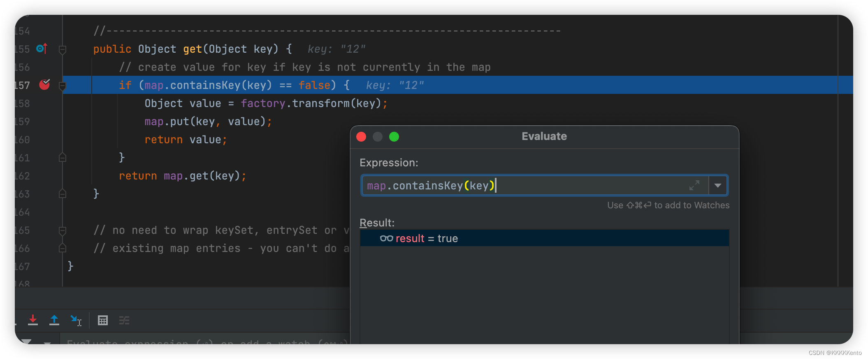Click the dashed comment line at line 154

[327, 31]
